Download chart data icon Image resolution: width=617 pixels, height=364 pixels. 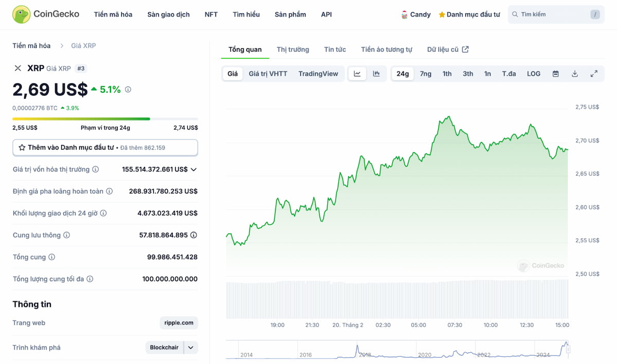tap(575, 74)
